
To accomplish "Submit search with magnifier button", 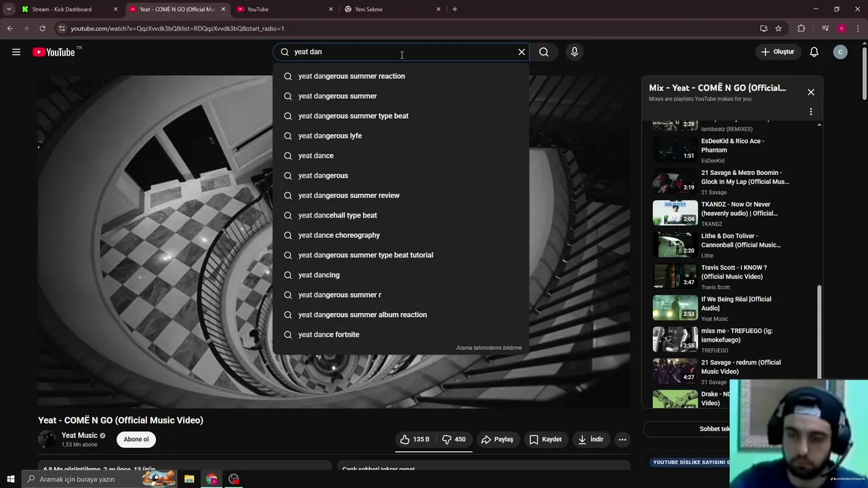I will (544, 52).
